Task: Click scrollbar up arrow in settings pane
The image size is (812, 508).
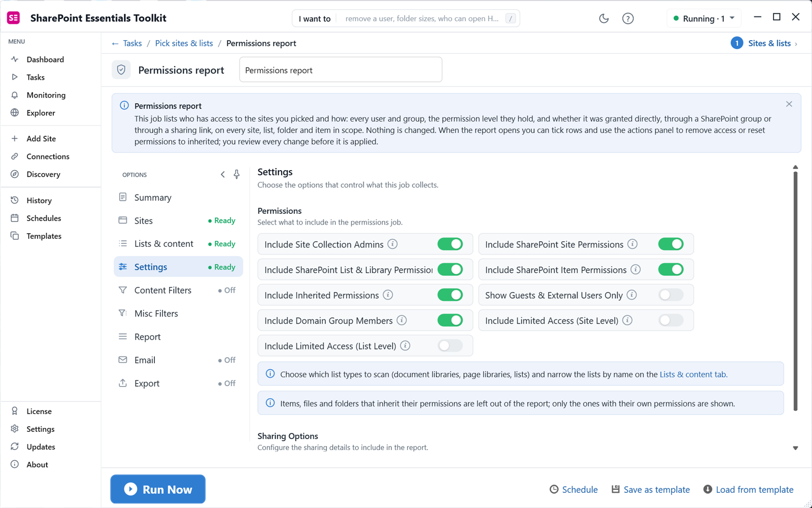Action: pos(795,167)
